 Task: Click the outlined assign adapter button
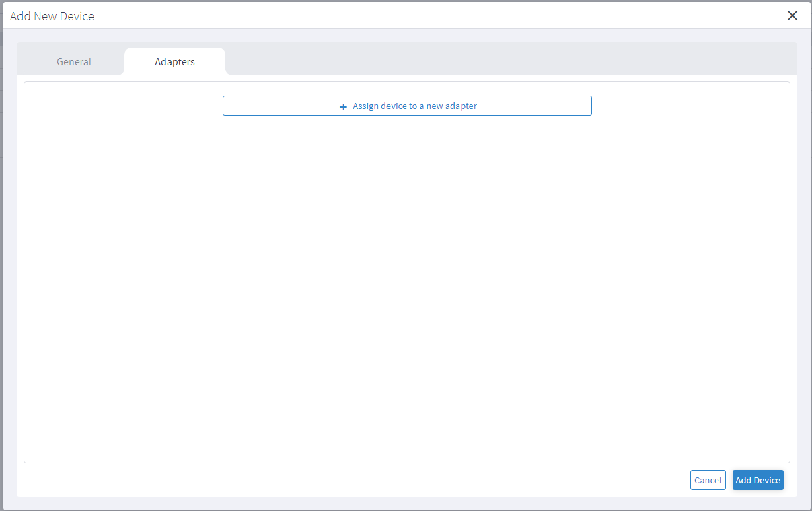407,106
